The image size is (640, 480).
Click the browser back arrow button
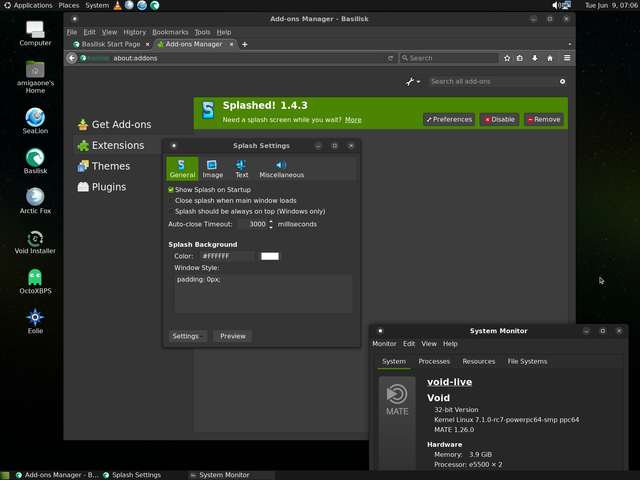72,58
